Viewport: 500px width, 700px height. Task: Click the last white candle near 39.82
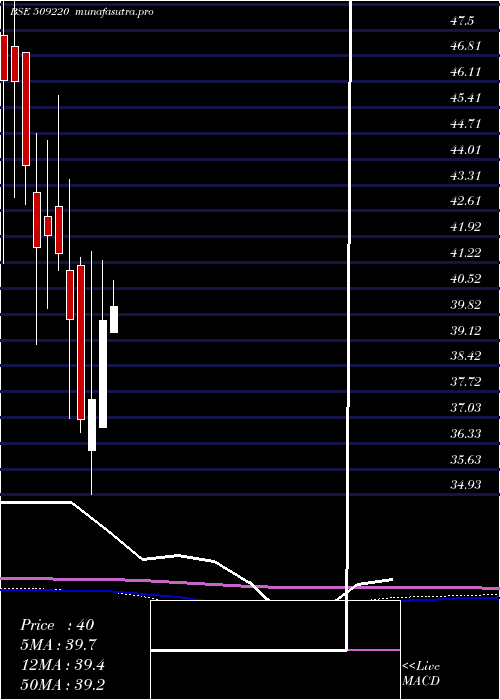114,319
